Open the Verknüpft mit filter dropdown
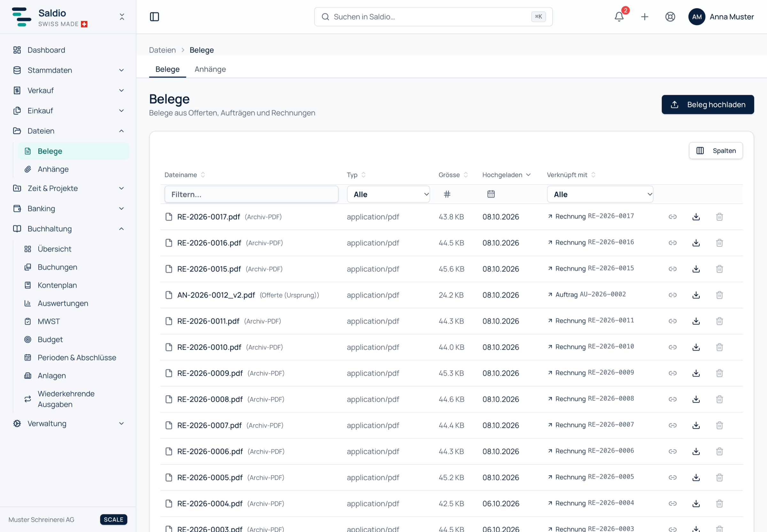This screenshot has height=532, width=767. (600, 194)
